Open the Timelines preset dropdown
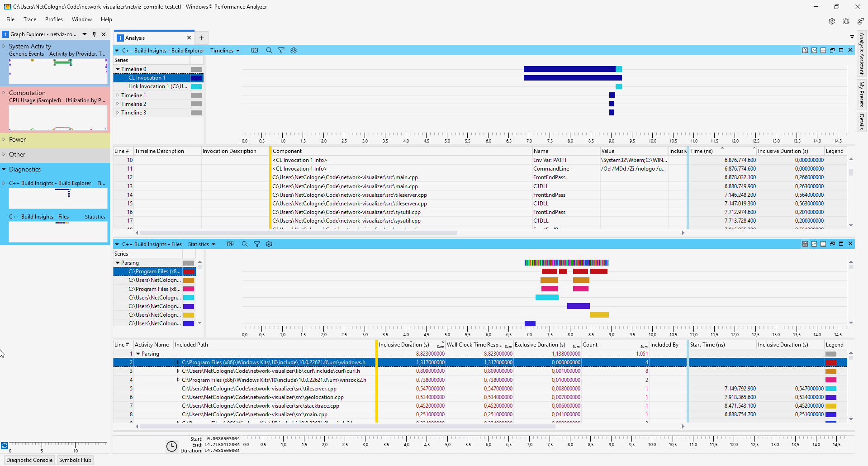 [x=225, y=51]
